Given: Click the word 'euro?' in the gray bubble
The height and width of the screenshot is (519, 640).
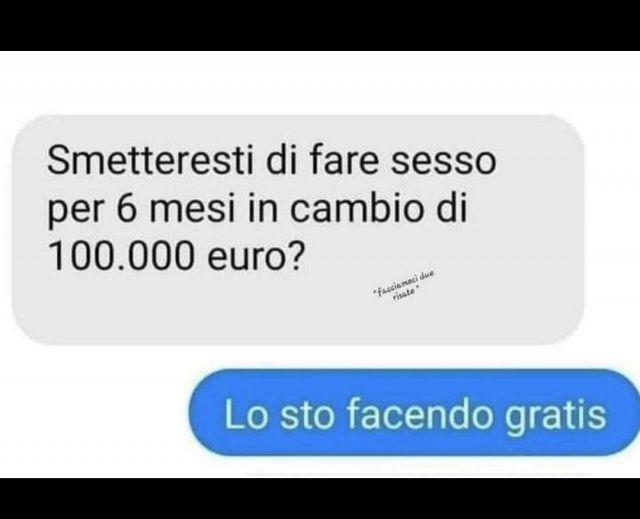Looking at the screenshot, I should 256,257.
